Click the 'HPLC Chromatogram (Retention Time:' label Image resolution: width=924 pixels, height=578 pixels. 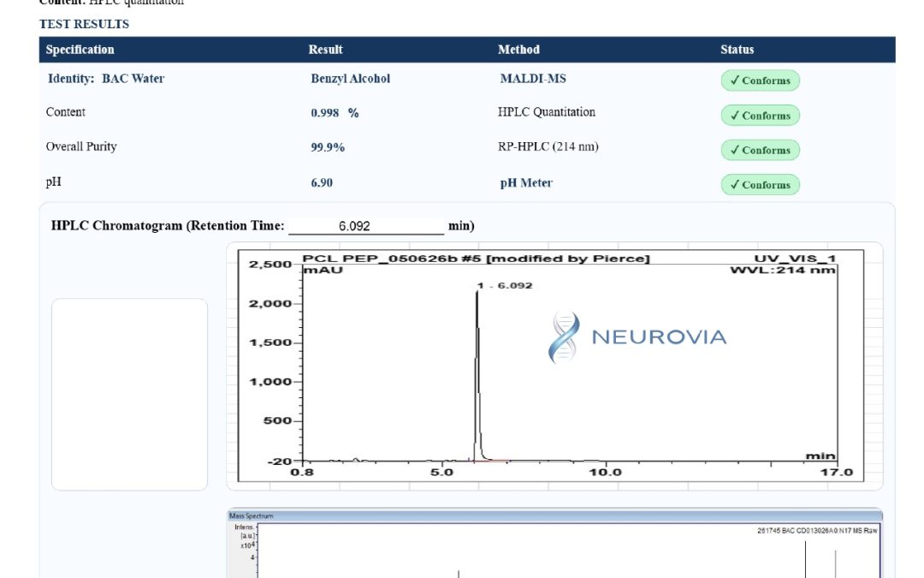coord(168,226)
